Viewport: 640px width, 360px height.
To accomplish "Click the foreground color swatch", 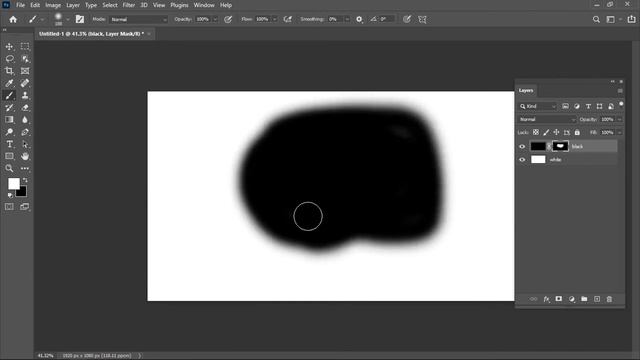I will (13, 184).
